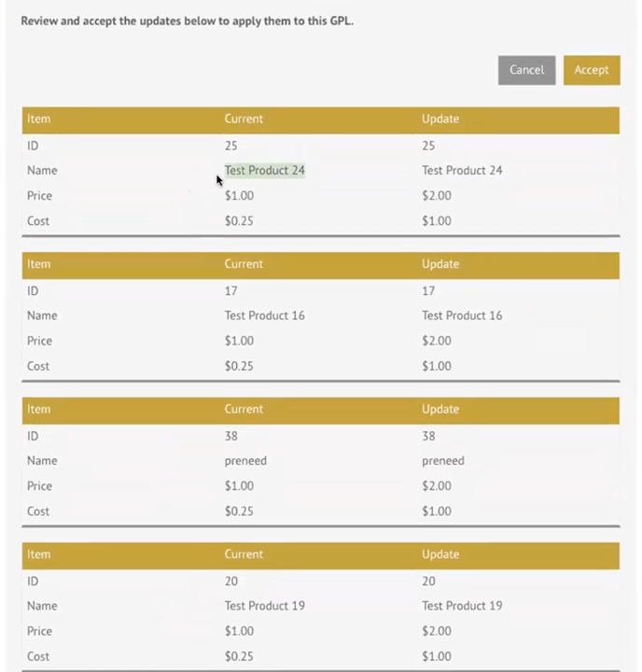Click the current ID value 20

tap(231, 581)
